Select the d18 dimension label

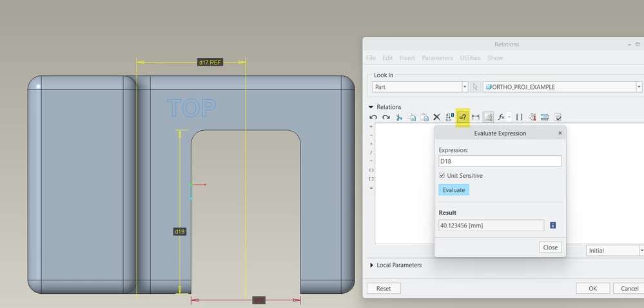coord(259,301)
